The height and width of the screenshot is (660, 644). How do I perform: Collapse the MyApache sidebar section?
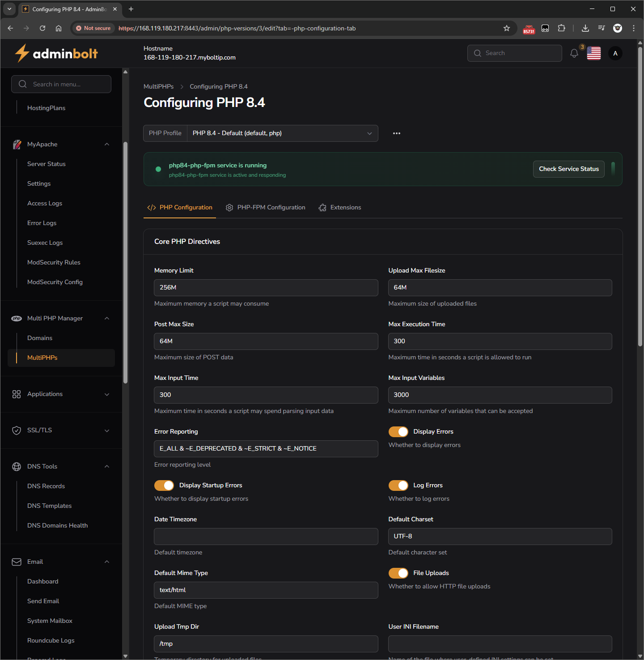tap(107, 144)
